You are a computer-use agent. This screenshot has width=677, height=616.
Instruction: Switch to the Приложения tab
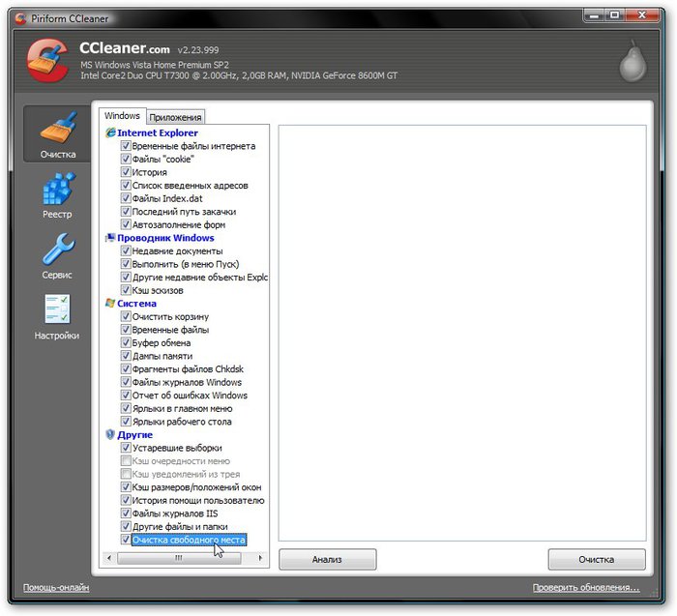pyautogui.click(x=175, y=117)
